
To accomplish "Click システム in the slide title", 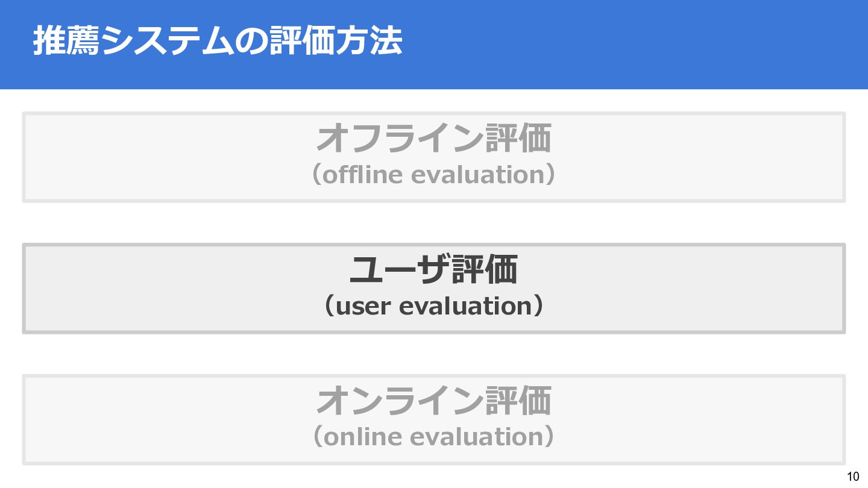I will coord(168,42).
